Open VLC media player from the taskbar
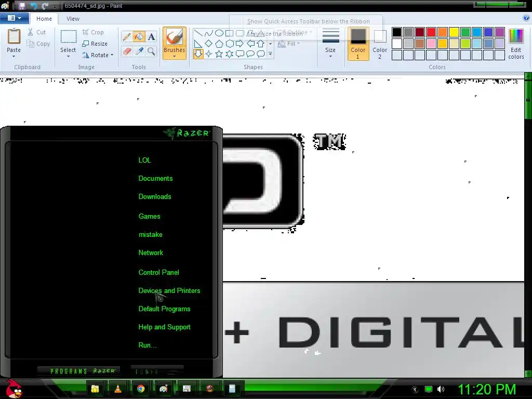The height and width of the screenshot is (399, 532). coord(118,389)
